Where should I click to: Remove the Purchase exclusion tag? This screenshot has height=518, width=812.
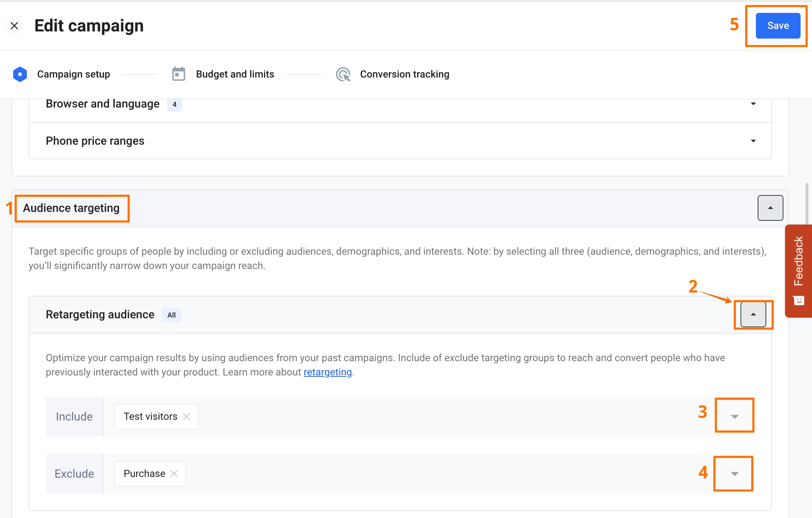[x=174, y=474]
